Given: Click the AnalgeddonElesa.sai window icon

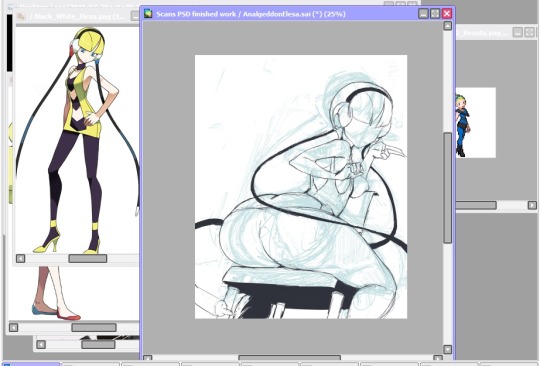Looking at the screenshot, I should [148, 14].
